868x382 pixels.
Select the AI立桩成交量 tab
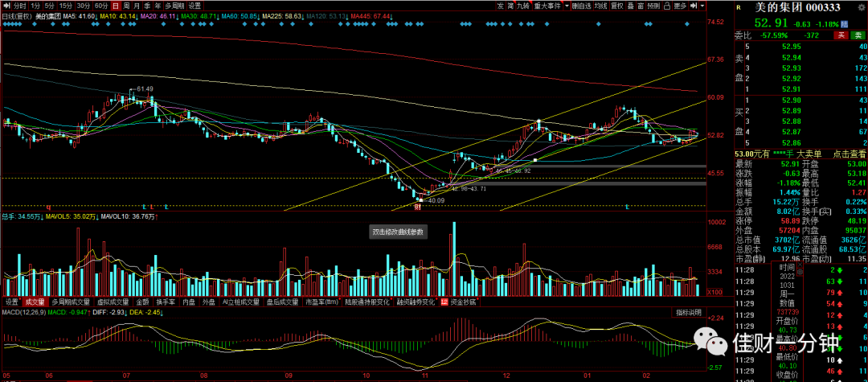241,303
